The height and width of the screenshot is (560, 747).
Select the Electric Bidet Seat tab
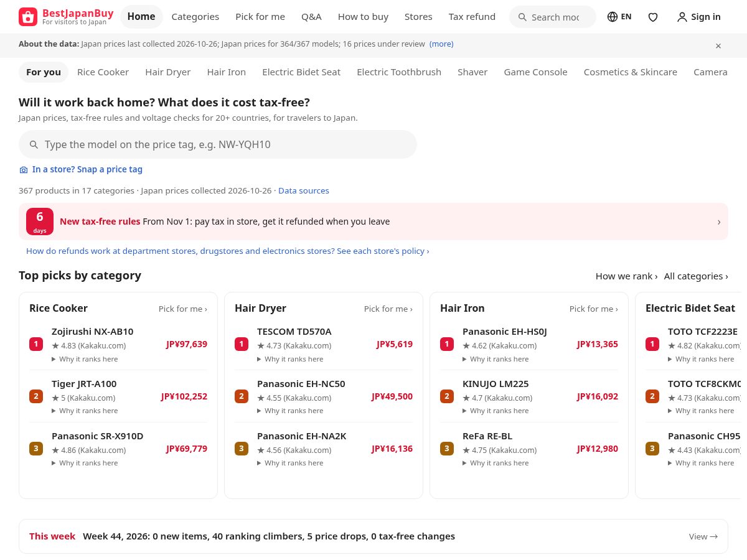[x=301, y=72]
